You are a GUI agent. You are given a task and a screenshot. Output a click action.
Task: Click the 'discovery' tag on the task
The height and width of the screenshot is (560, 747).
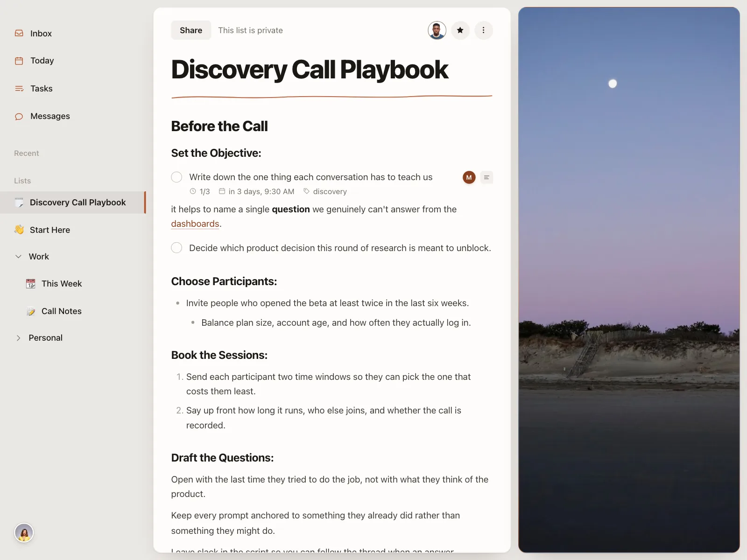[x=325, y=191]
